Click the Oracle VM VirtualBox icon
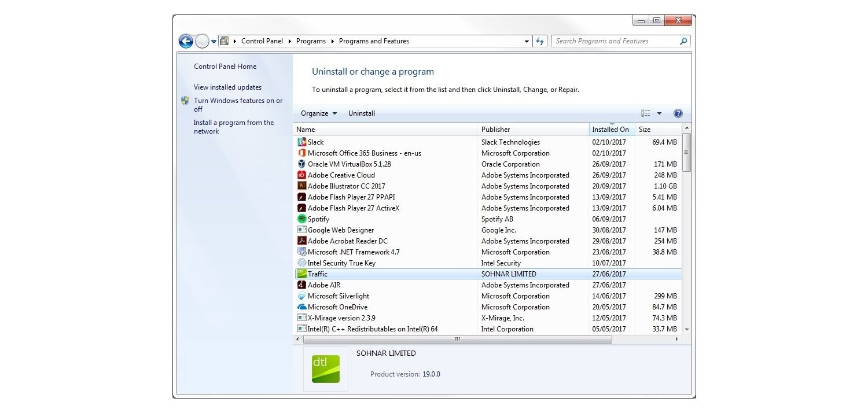This screenshot has width=868, height=413. (302, 164)
